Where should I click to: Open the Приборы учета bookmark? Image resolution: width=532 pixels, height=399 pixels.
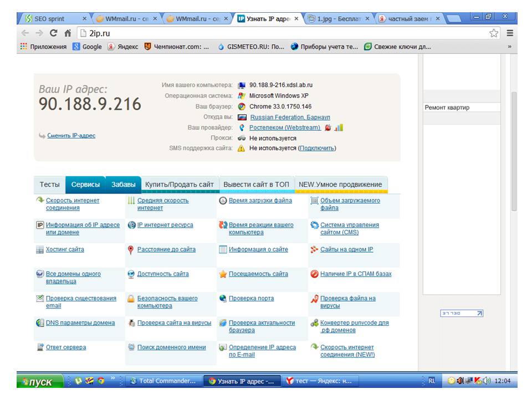pos(324,47)
